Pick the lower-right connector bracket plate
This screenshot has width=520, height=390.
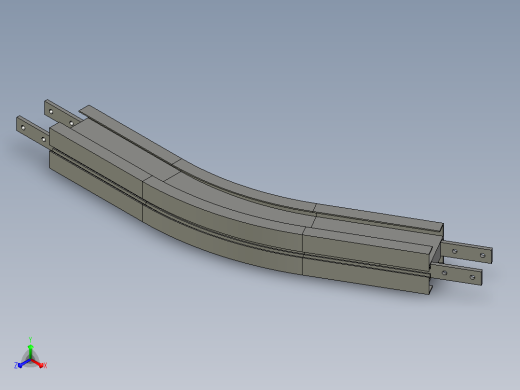[x=457, y=274]
